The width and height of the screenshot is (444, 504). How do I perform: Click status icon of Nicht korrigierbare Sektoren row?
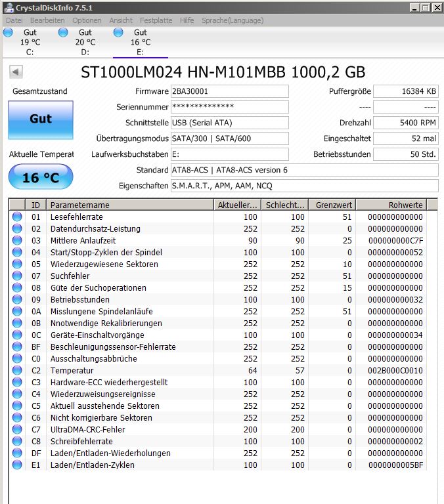click(x=17, y=418)
